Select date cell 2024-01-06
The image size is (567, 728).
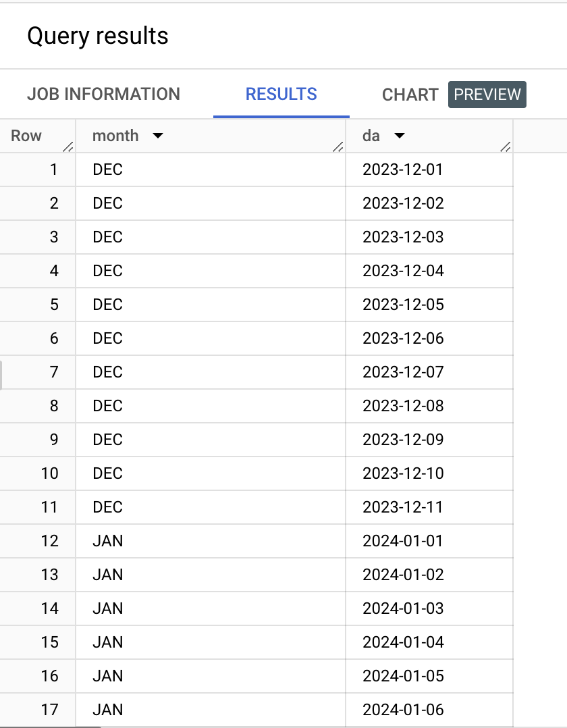click(403, 710)
